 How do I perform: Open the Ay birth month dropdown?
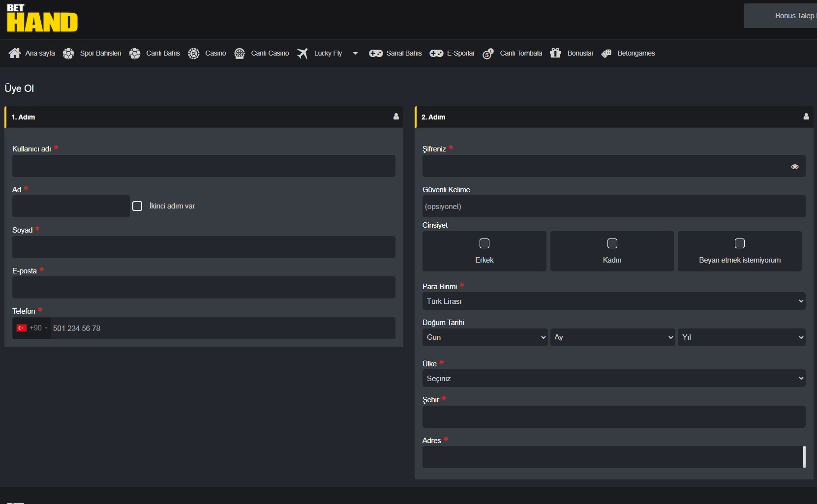pos(612,337)
